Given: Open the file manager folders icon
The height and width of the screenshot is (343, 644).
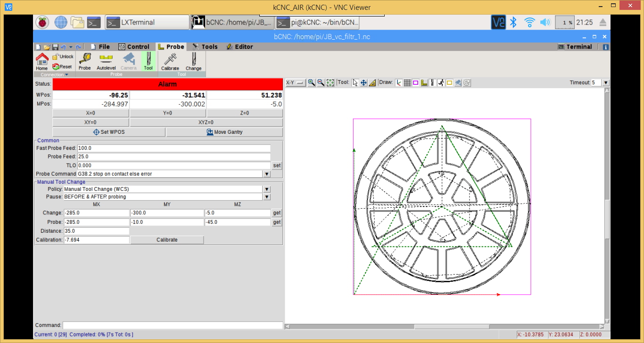Looking at the screenshot, I should coord(77,22).
